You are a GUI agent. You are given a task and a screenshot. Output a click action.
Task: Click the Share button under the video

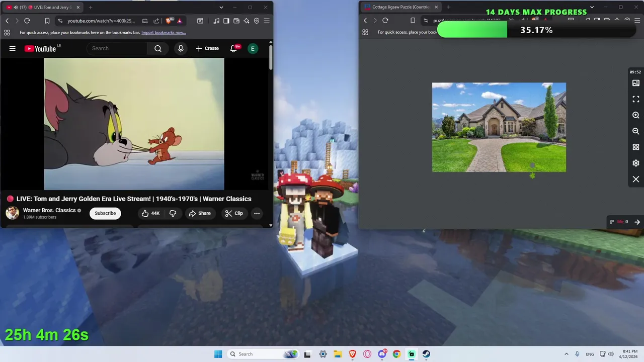(200, 213)
